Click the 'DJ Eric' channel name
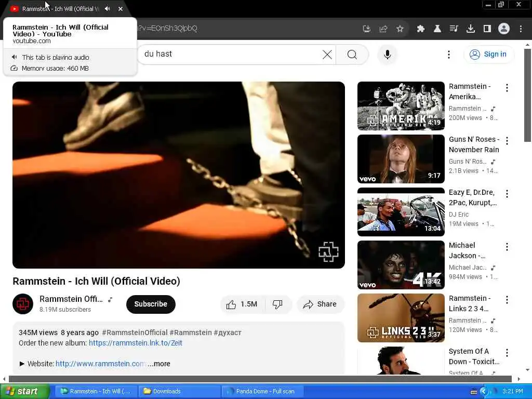The width and height of the screenshot is (532, 399). (458, 215)
